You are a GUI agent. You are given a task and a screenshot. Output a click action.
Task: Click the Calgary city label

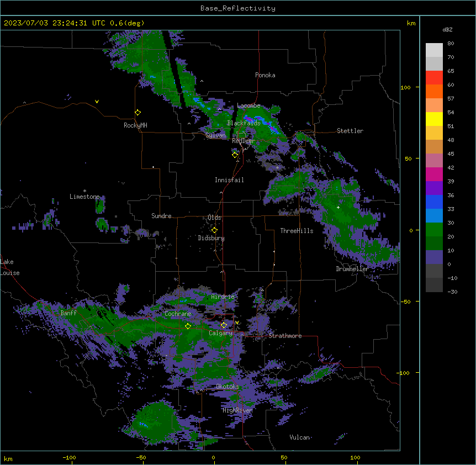(221, 333)
